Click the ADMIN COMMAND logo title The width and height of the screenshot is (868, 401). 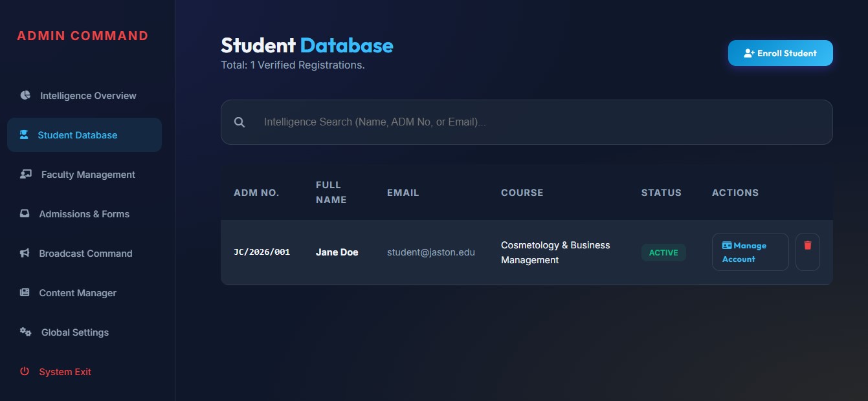click(83, 36)
